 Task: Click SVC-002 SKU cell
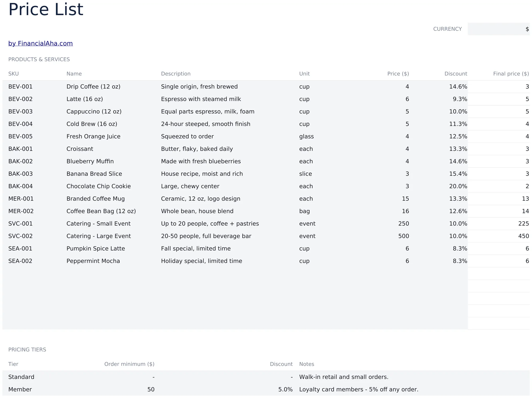(20, 236)
